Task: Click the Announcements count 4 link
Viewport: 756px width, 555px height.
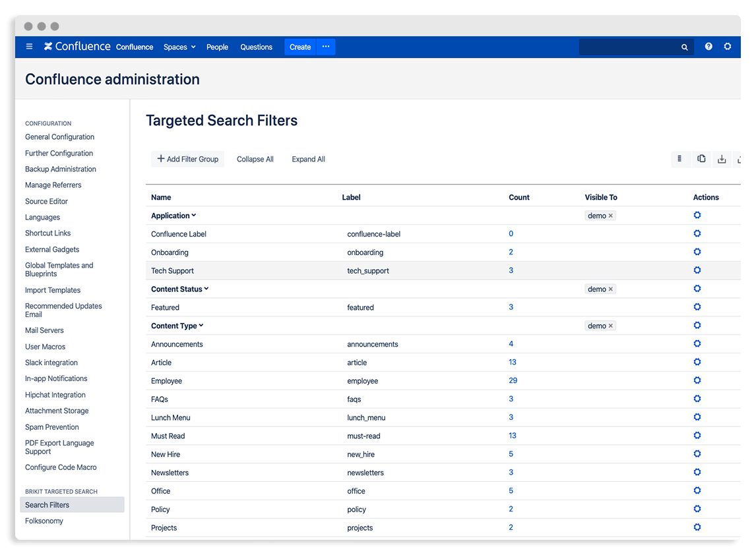Action: [x=511, y=343]
